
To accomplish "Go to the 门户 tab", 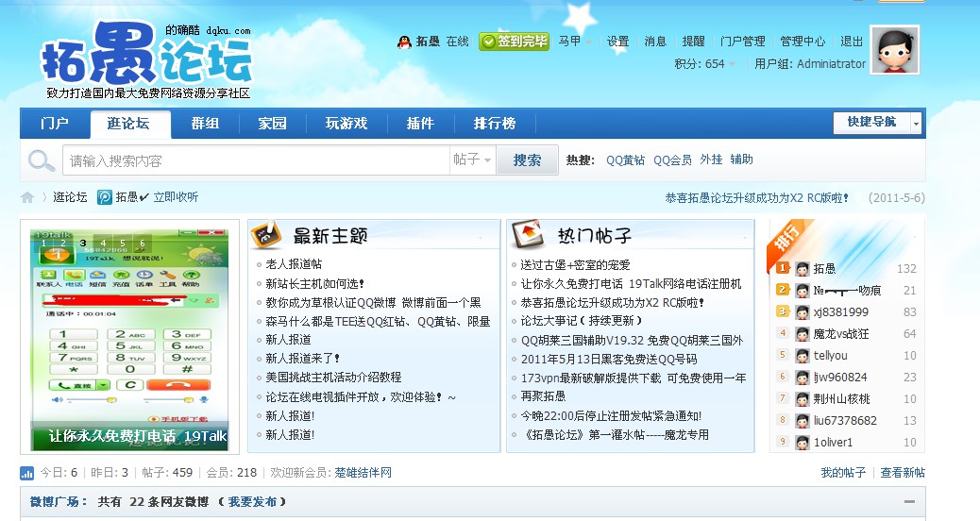I will 55,123.
